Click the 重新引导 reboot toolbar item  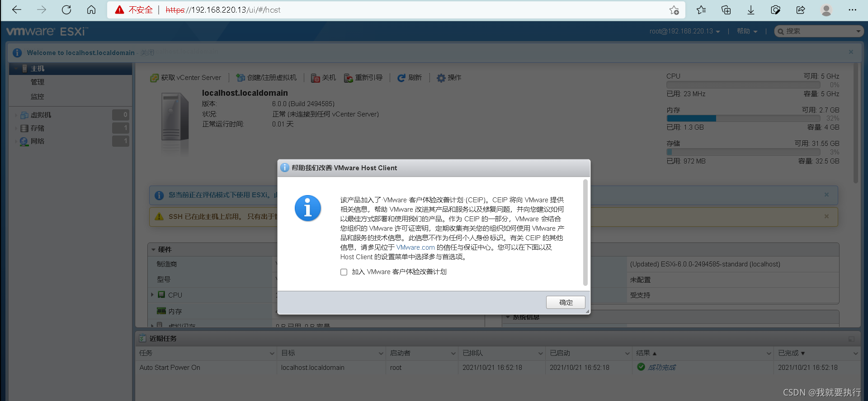pos(363,78)
